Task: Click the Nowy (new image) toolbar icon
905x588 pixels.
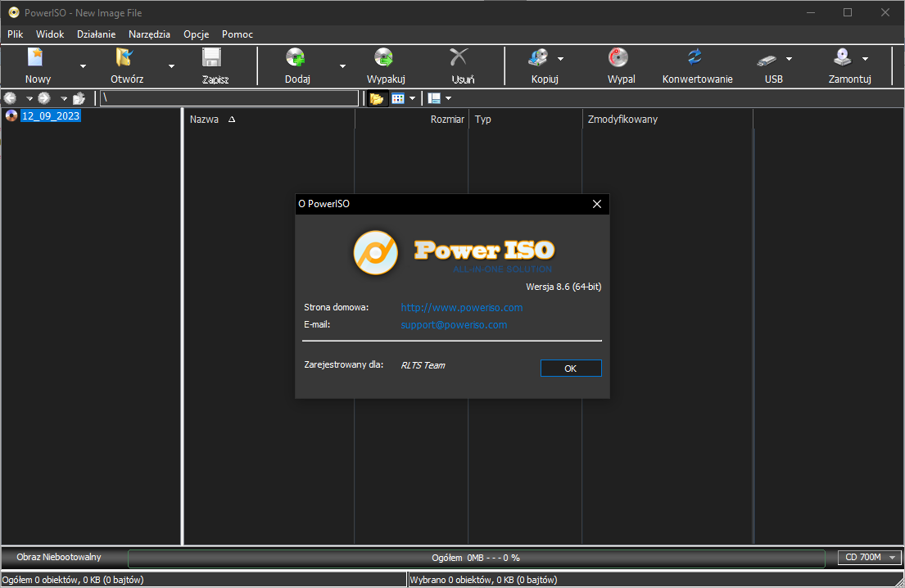Action: click(36, 57)
